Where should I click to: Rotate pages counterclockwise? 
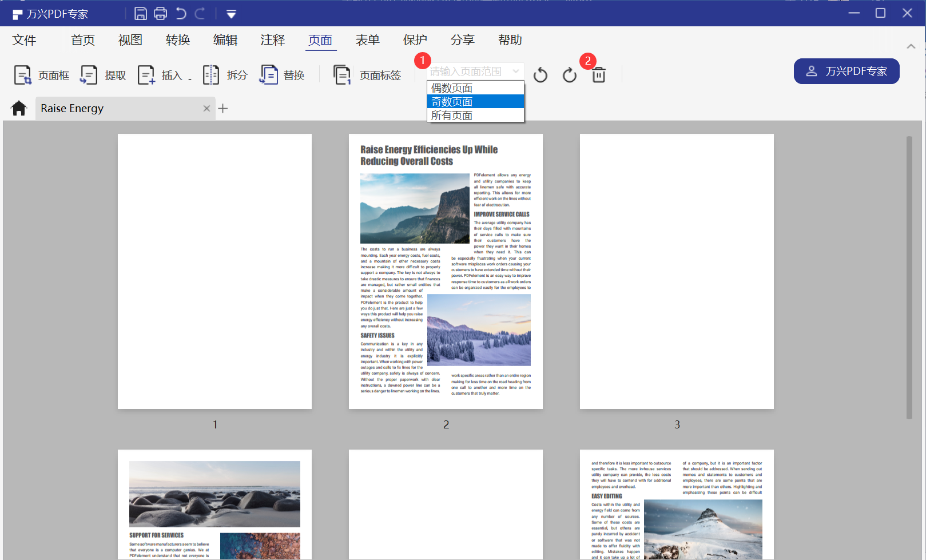tap(541, 75)
